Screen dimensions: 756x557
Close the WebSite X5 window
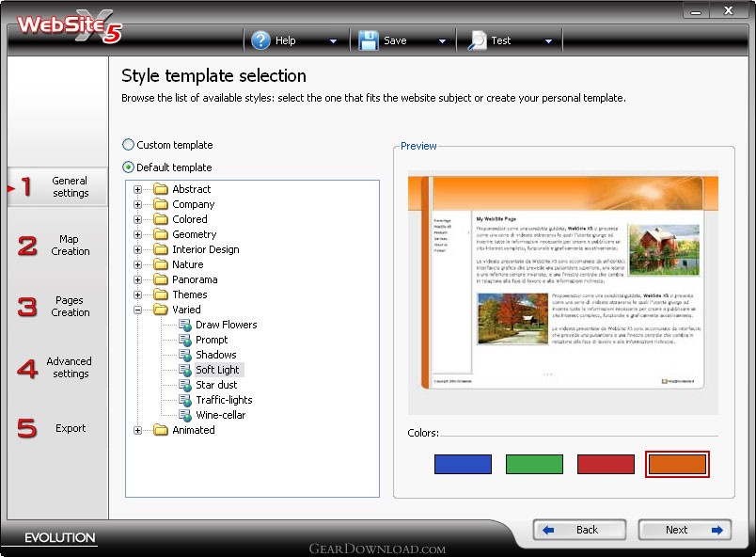click(x=729, y=11)
